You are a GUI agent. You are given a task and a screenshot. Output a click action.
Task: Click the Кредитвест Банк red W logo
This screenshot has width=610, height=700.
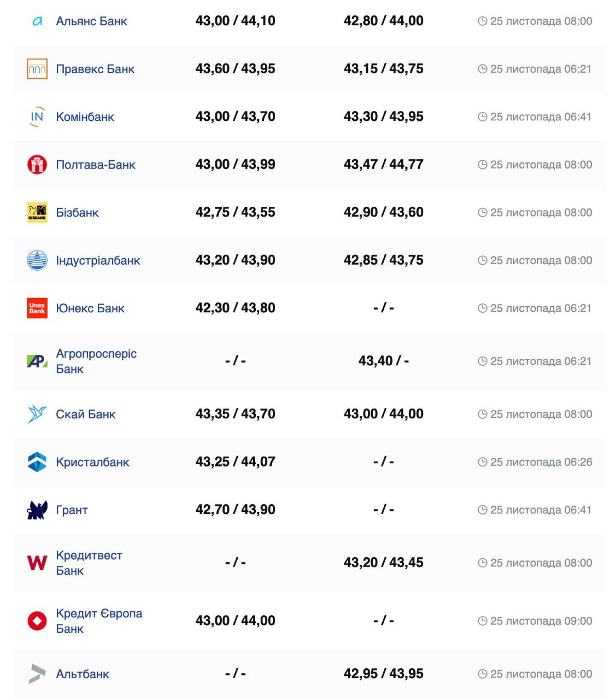(x=37, y=563)
